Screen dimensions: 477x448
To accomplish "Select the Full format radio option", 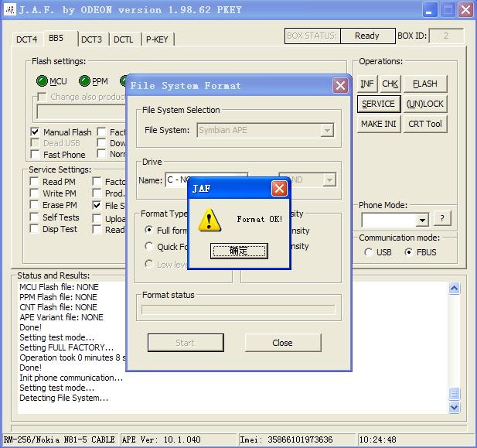I will pos(148,230).
